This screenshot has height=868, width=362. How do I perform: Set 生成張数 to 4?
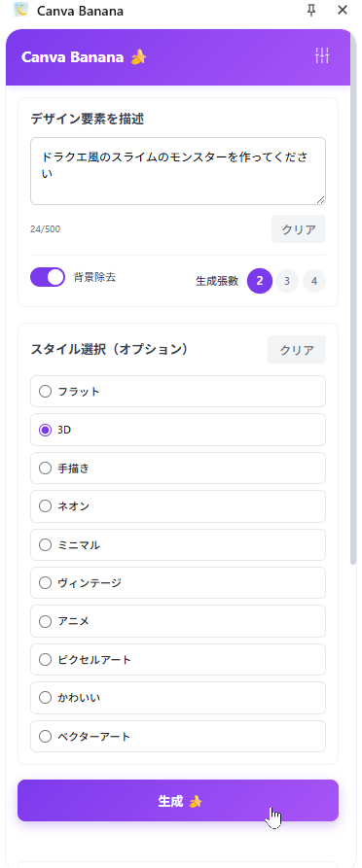pyautogui.click(x=314, y=281)
